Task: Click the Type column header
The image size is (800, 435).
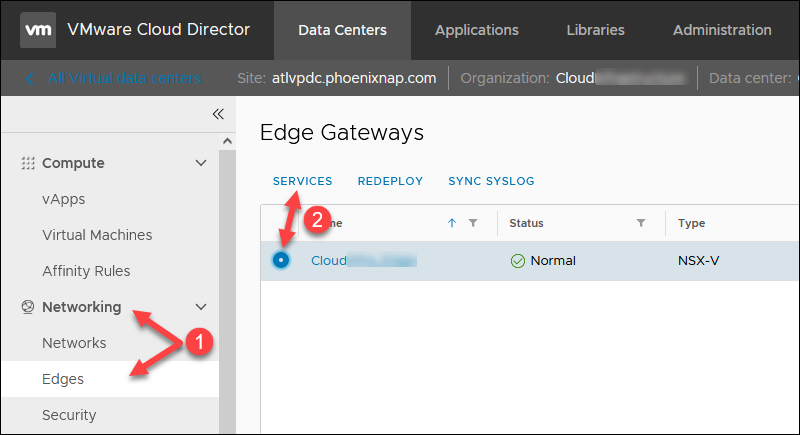Action: [x=691, y=223]
